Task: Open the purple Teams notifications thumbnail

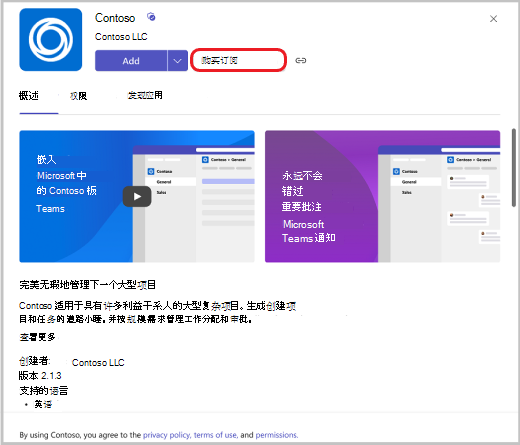Action: [x=382, y=196]
